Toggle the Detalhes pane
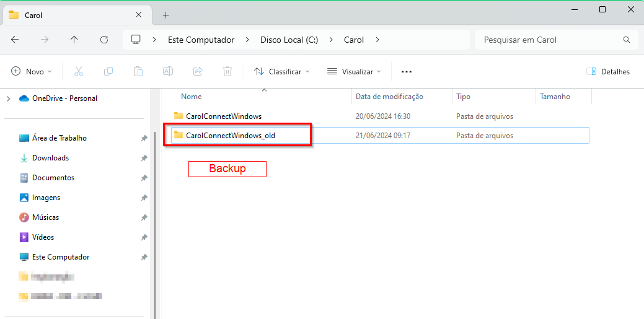644x319 pixels. pos(608,72)
